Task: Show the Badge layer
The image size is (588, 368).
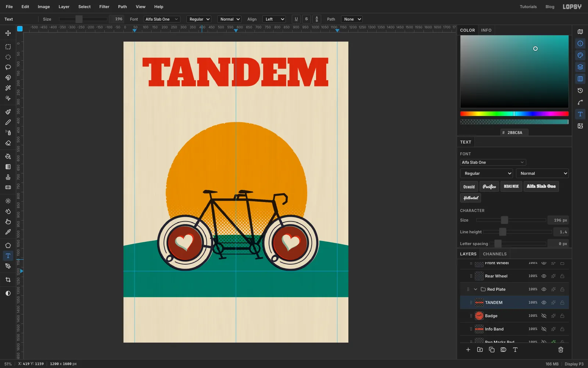Action: 544,316
